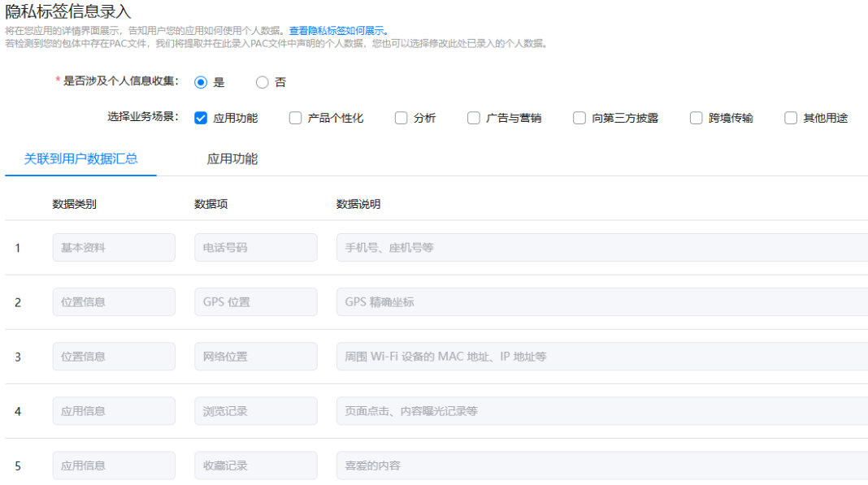The width and height of the screenshot is (868, 485).
Task: Check the 向第三方披露 checkbox
Action: (579, 117)
